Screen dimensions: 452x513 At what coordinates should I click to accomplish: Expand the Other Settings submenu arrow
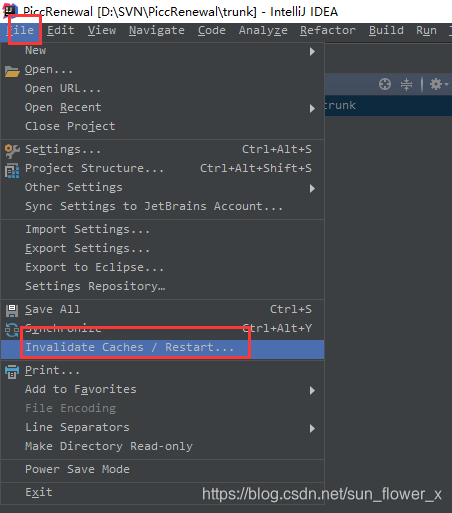tap(312, 188)
